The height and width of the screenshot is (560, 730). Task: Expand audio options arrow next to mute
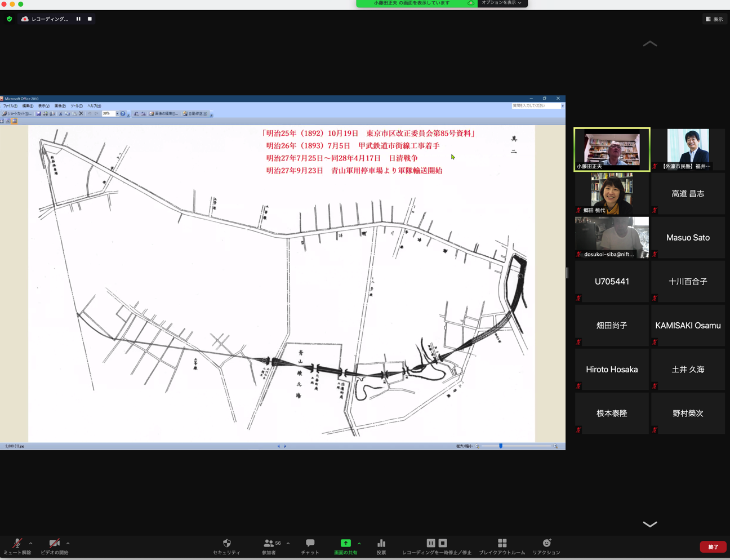[x=30, y=544]
